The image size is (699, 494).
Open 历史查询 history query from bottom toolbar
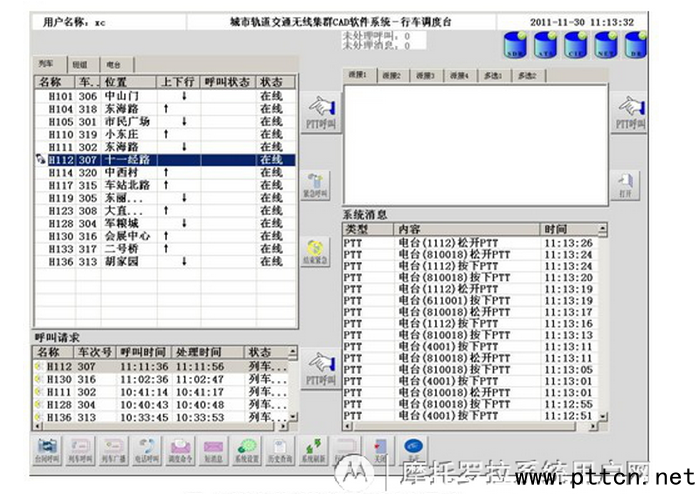pos(278,449)
